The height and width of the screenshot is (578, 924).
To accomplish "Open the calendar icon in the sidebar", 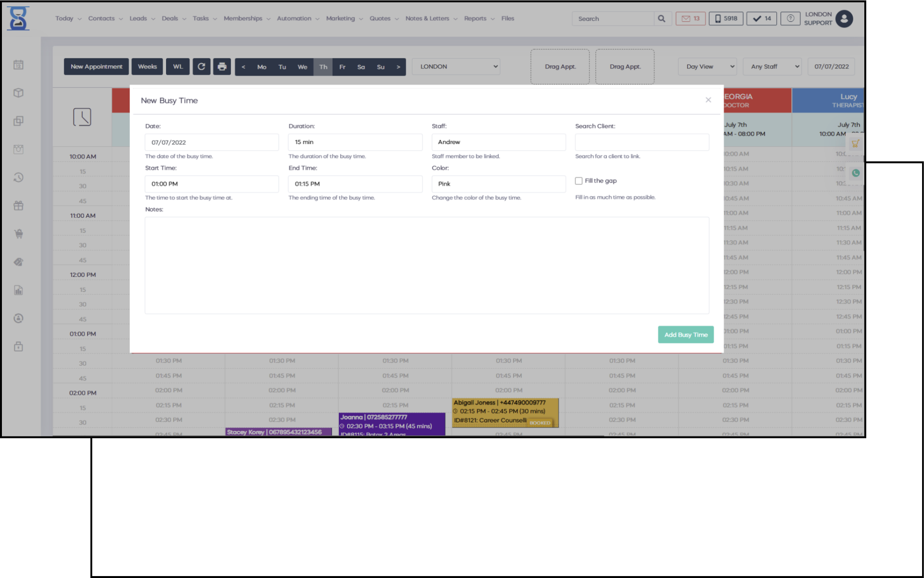I will tap(18, 65).
